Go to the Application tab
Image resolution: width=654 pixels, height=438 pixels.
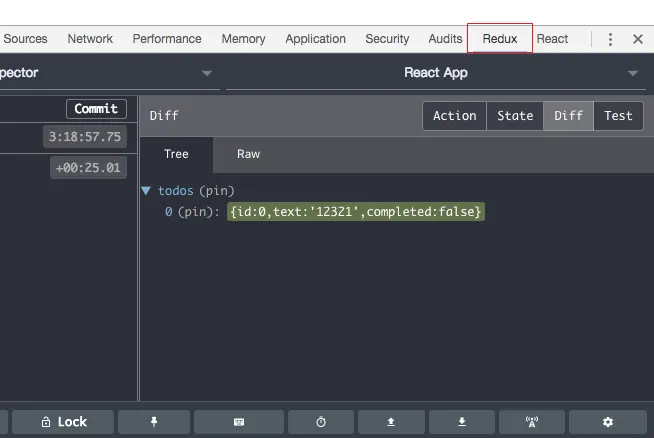tap(315, 39)
